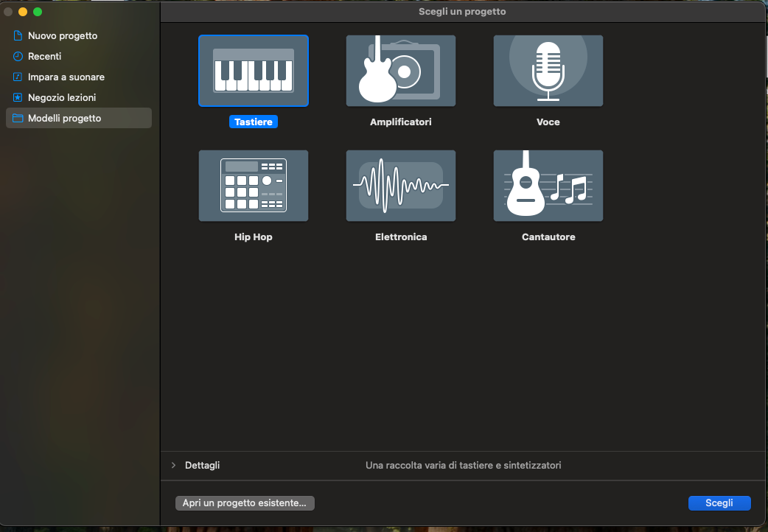Click the Elettronica label
This screenshot has height=532, width=768.
pos(401,237)
